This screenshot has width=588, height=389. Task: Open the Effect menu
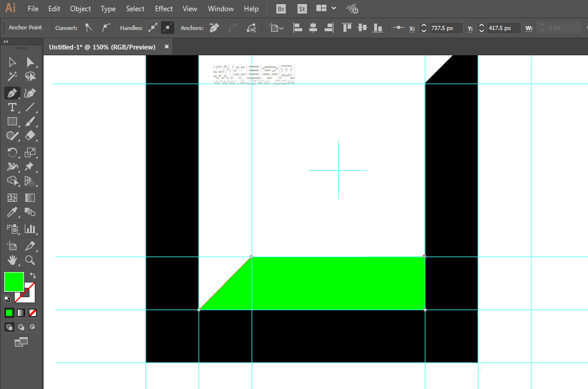(164, 9)
